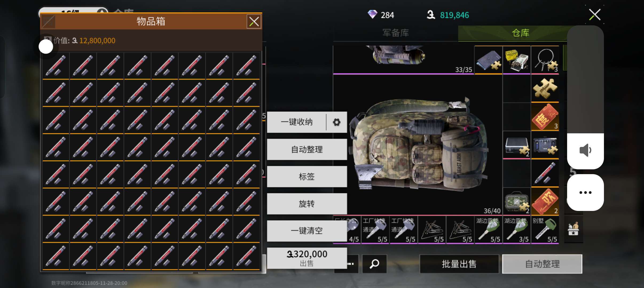Open settings gear beside 一键收纳
Image resolution: width=644 pixels, height=288 pixels.
pyautogui.click(x=337, y=122)
